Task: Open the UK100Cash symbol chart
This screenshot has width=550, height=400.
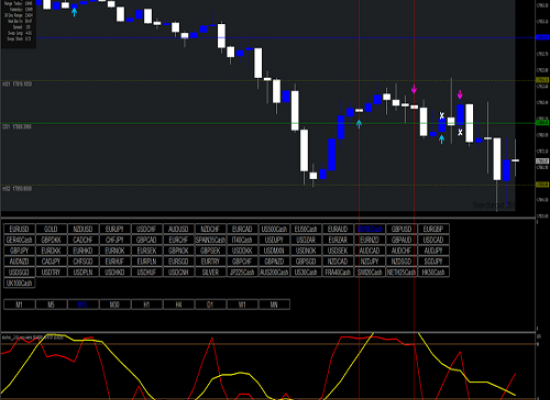Action: pyautogui.click(x=19, y=283)
